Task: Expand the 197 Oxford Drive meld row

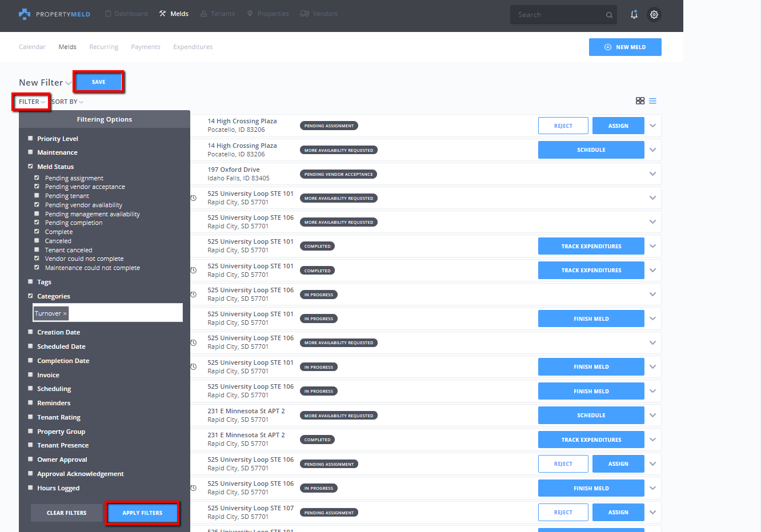Action: point(652,174)
